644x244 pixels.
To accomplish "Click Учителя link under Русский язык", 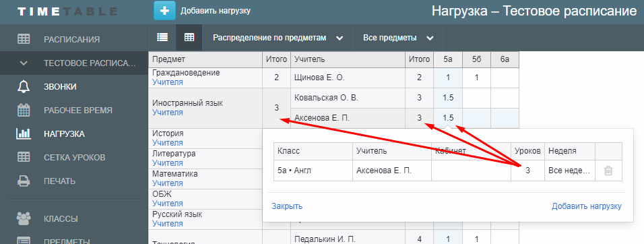I will (168, 224).
